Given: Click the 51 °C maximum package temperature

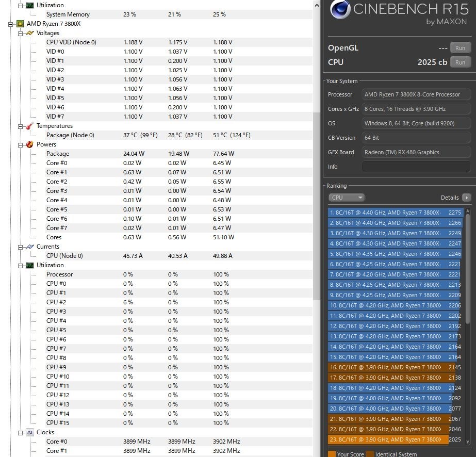Looking at the screenshot, I should click(x=232, y=135).
